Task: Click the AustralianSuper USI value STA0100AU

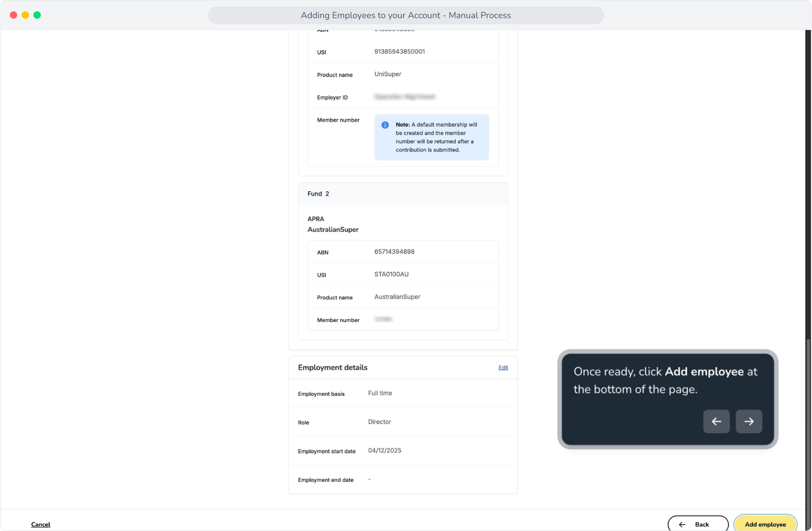Action: click(391, 274)
